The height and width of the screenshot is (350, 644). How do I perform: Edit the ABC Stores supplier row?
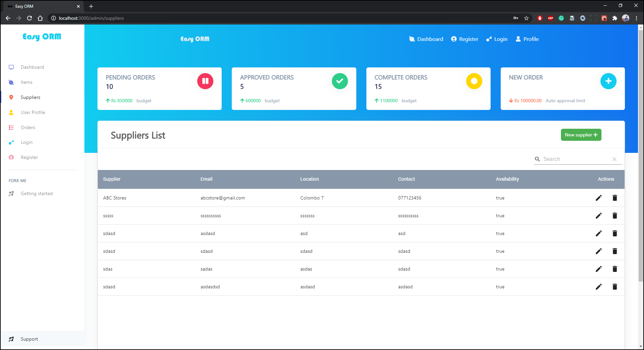[x=599, y=198]
